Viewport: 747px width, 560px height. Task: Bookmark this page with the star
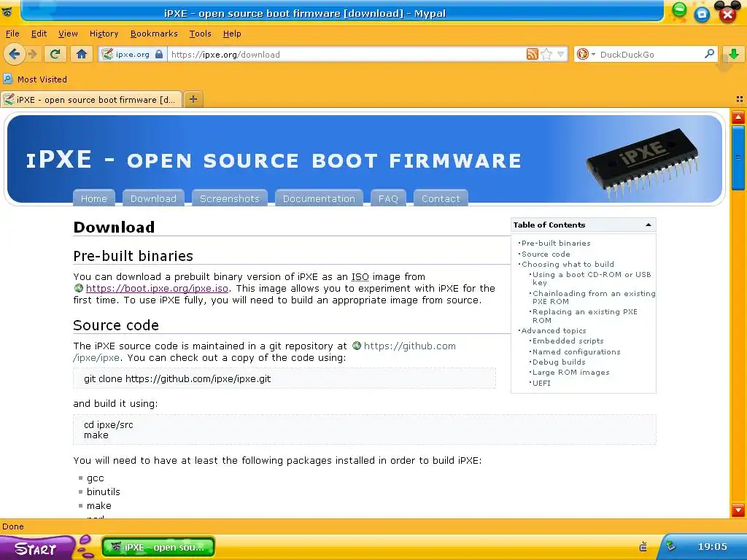click(x=546, y=54)
